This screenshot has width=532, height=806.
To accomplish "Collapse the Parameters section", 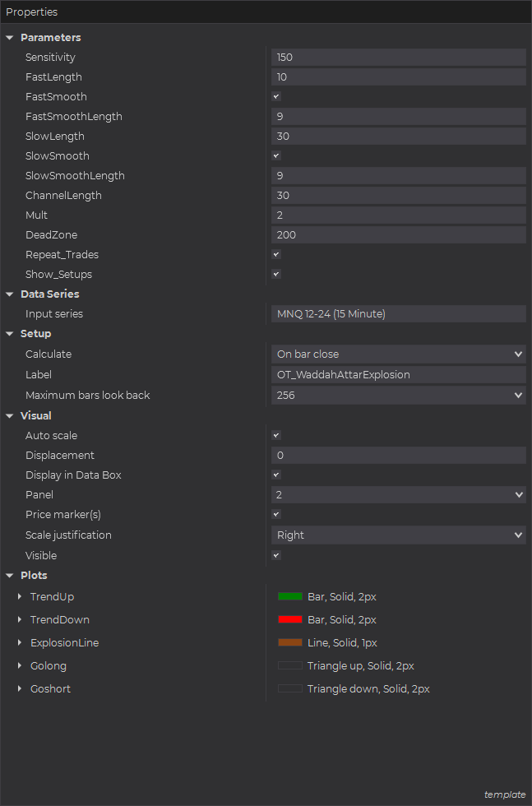I will tap(10, 38).
